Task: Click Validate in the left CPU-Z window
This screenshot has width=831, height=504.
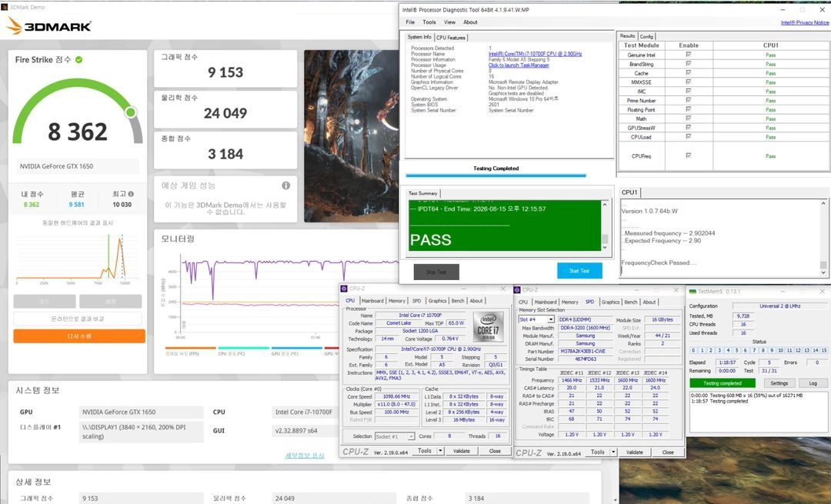Action: click(x=462, y=451)
